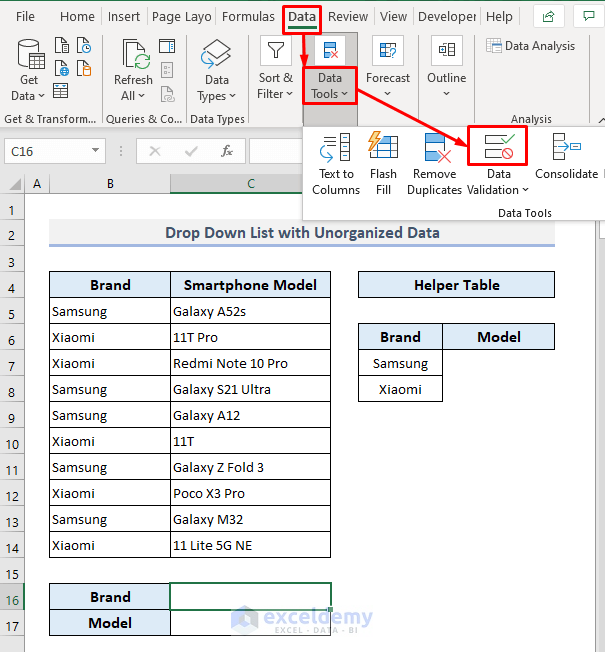Click Select All corner triangle
This screenshot has width=605, height=652.
coord(14,184)
